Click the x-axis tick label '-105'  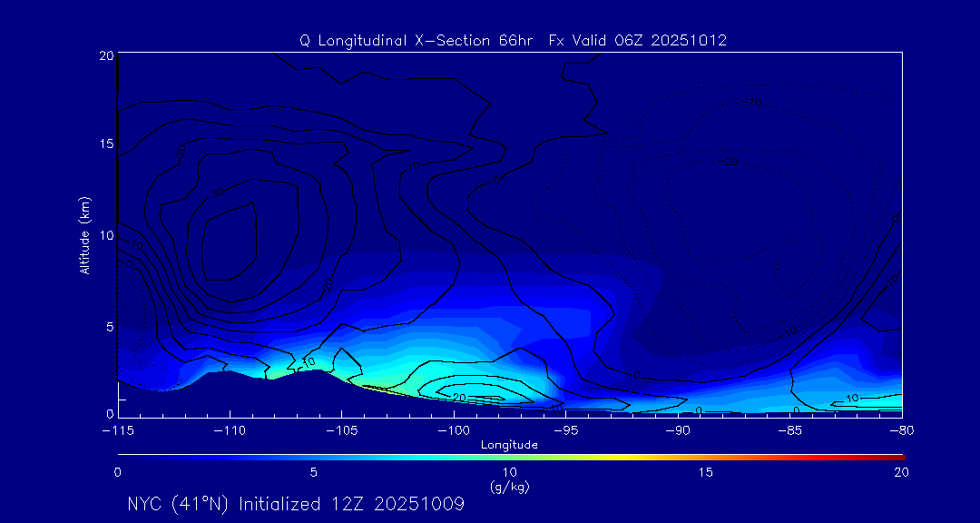[x=341, y=430]
